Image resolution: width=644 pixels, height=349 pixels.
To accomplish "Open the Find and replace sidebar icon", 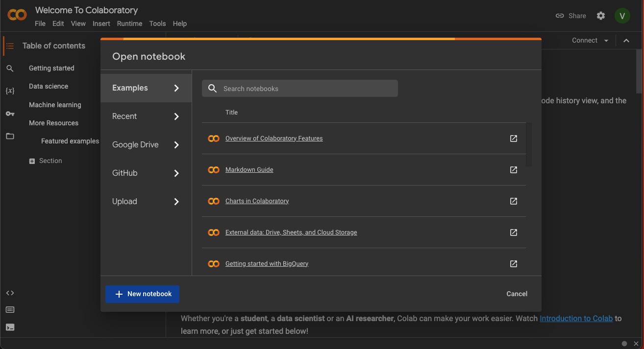I will [x=10, y=69].
